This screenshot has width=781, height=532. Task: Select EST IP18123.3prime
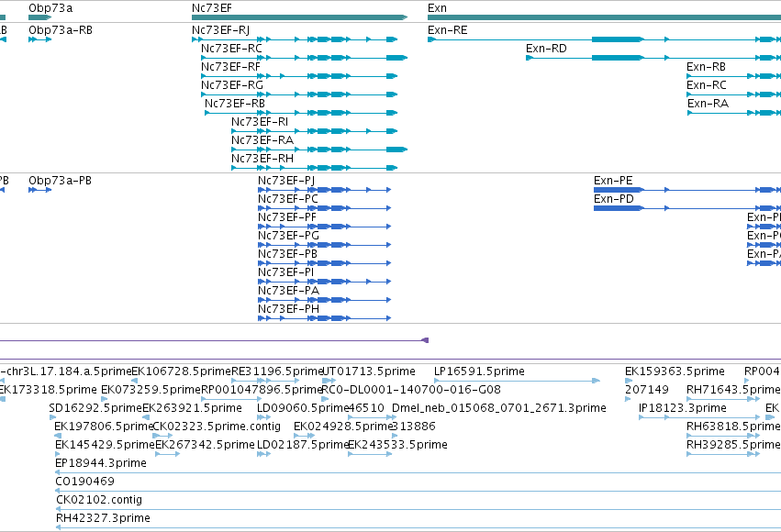coord(683,408)
